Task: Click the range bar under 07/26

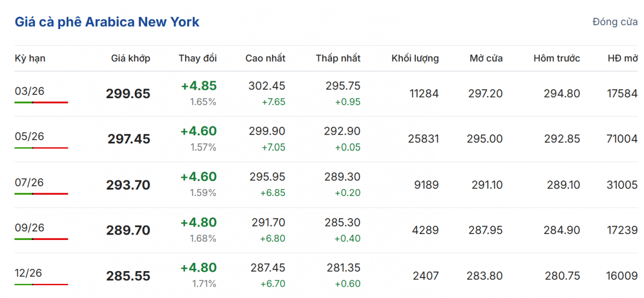Action: [x=41, y=193]
